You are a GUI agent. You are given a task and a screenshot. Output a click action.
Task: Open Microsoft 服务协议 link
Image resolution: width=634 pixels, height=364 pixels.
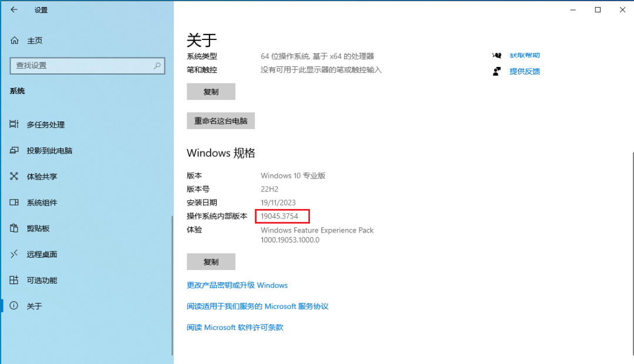tap(258, 306)
